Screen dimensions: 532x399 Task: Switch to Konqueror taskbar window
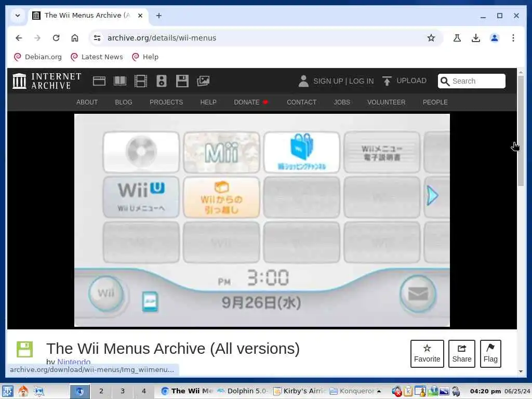click(x=352, y=391)
